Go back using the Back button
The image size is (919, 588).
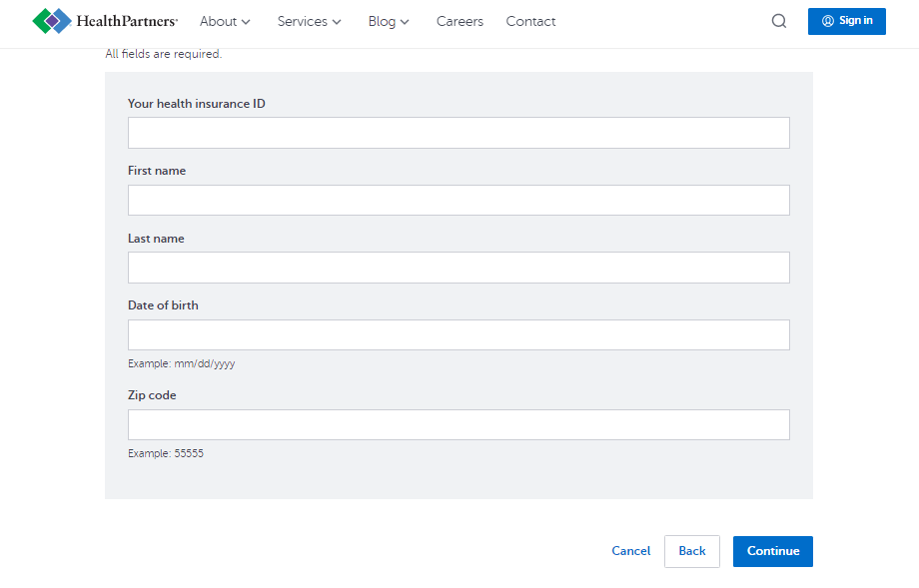[x=691, y=551]
